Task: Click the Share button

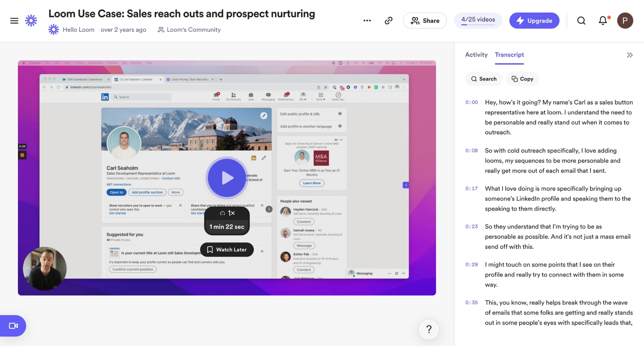Action: (x=425, y=21)
